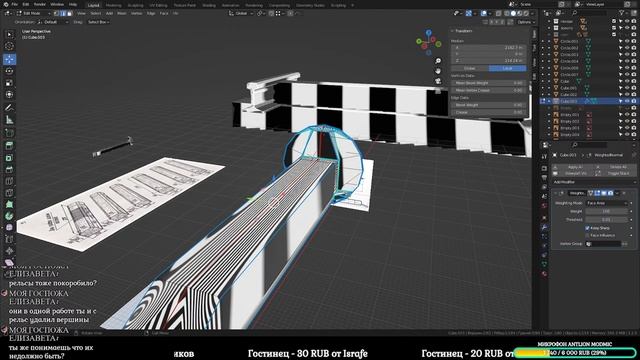The width and height of the screenshot is (640, 360).
Task: Click the Delete All button
Action: click(616, 167)
